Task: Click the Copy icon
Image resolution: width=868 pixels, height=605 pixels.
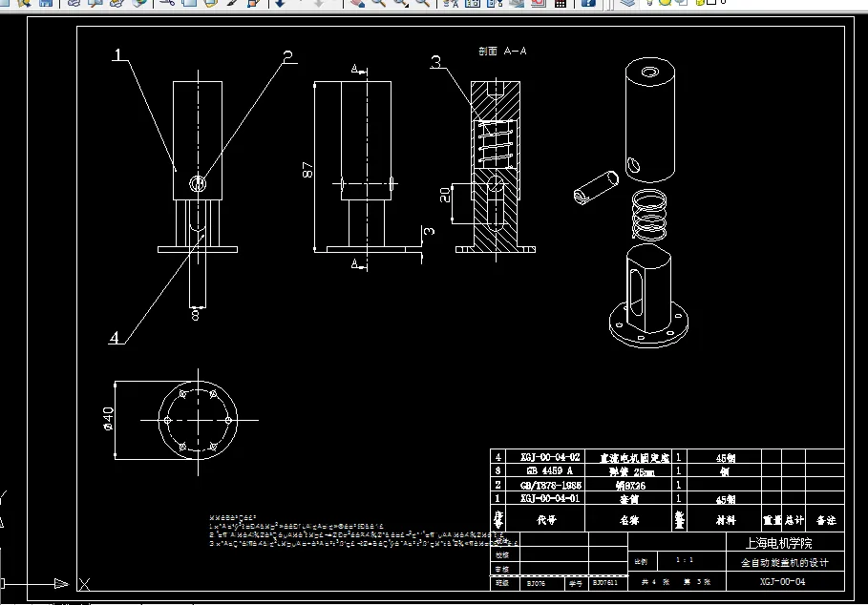Action: (x=189, y=2)
